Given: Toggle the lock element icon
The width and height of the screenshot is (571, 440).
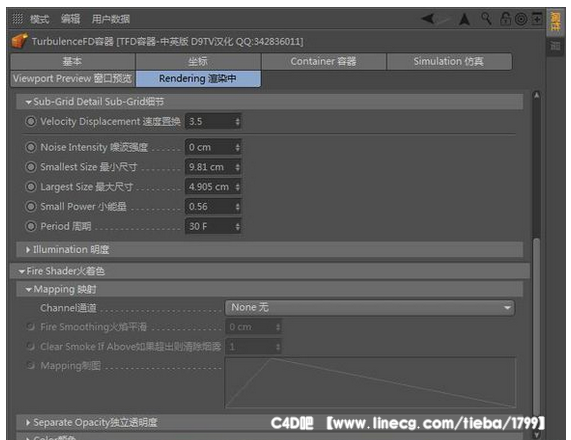Looking at the screenshot, I should [x=505, y=18].
